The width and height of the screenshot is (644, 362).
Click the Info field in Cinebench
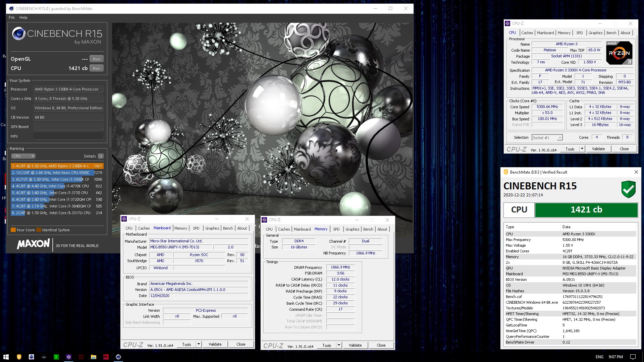[68, 136]
